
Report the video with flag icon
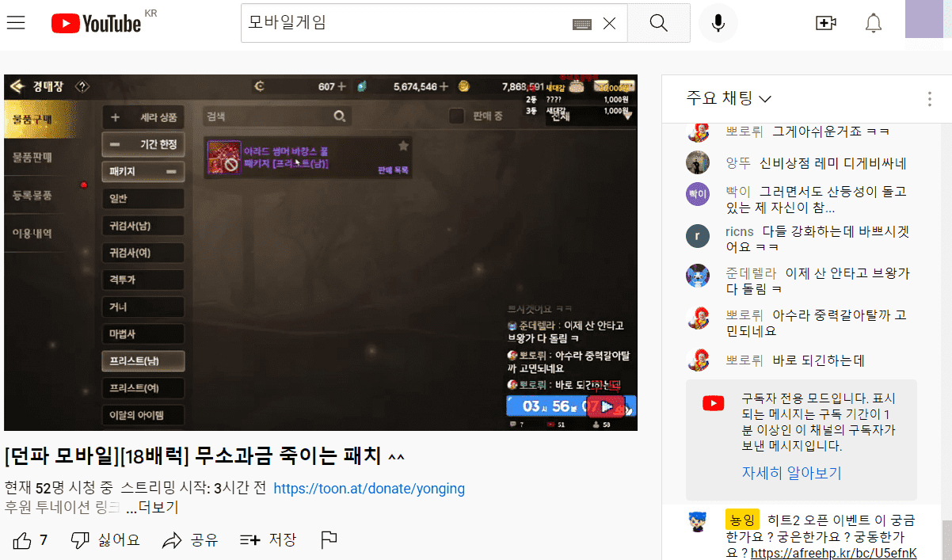[329, 540]
